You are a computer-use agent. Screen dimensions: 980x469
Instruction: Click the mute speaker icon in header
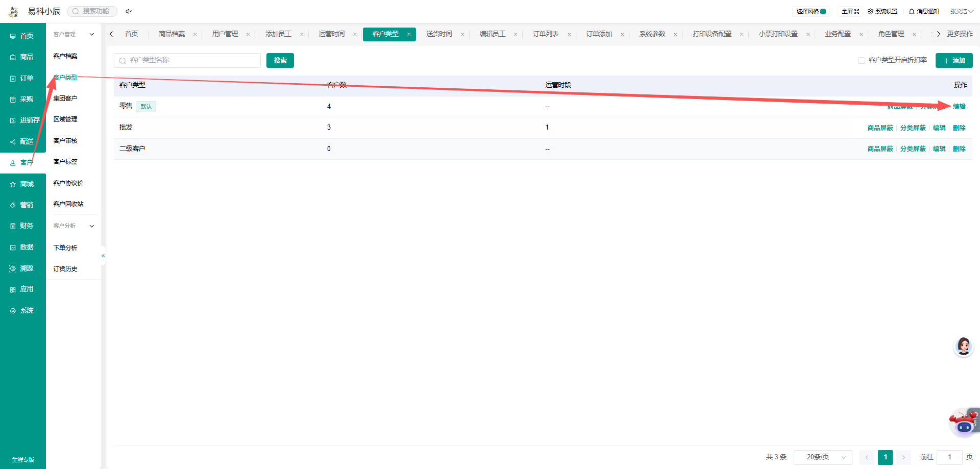(x=129, y=11)
